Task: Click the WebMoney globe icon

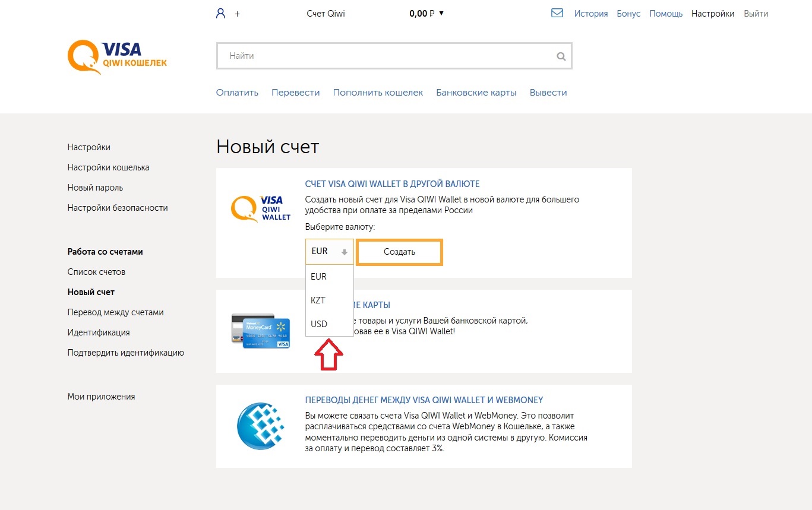Action: pyautogui.click(x=261, y=426)
